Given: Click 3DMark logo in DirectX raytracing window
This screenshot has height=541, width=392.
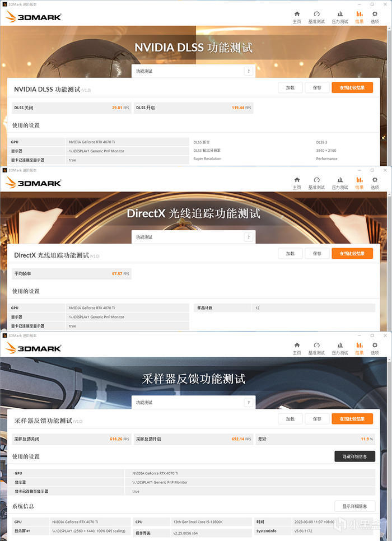Looking at the screenshot, I should point(34,183).
